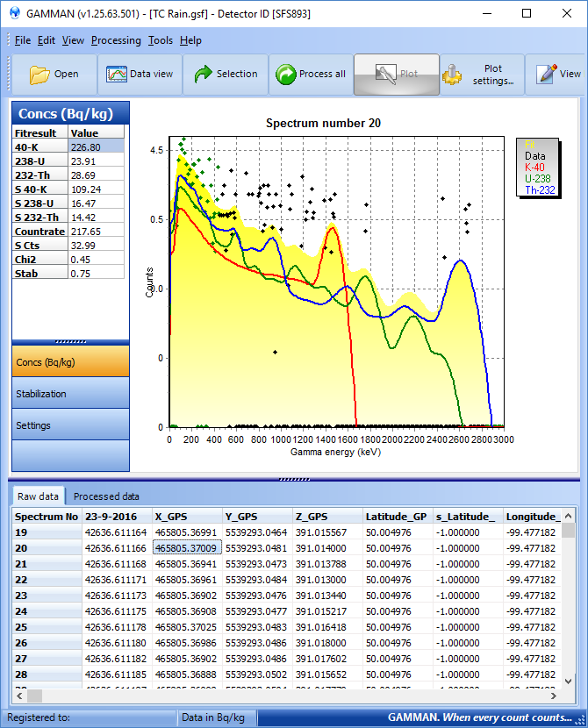The width and height of the screenshot is (588, 728).
Task: Select the Concs (Bq/kg) panel section
Action: pyautogui.click(x=70, y=362)
